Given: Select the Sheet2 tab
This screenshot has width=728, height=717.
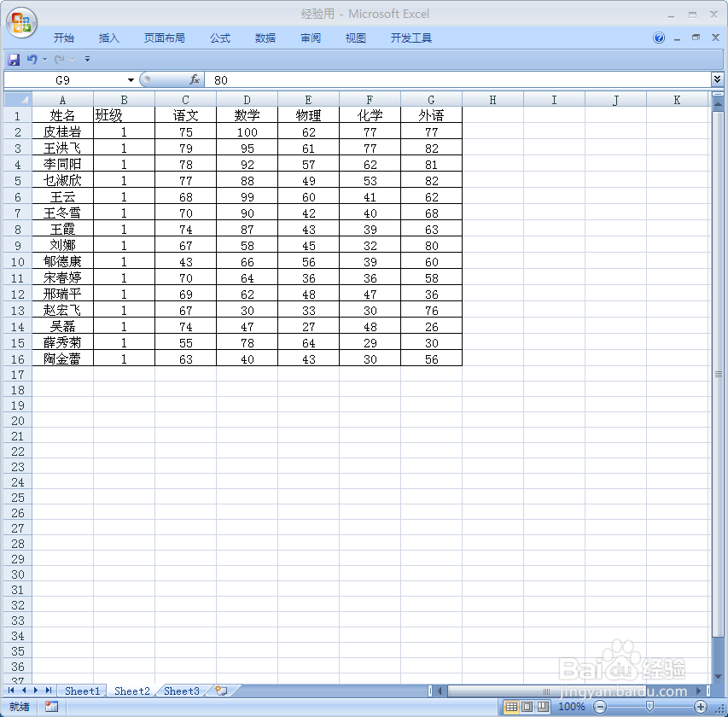Looking at the screenshot, I should pyautogui.click(x=131, y=691).
